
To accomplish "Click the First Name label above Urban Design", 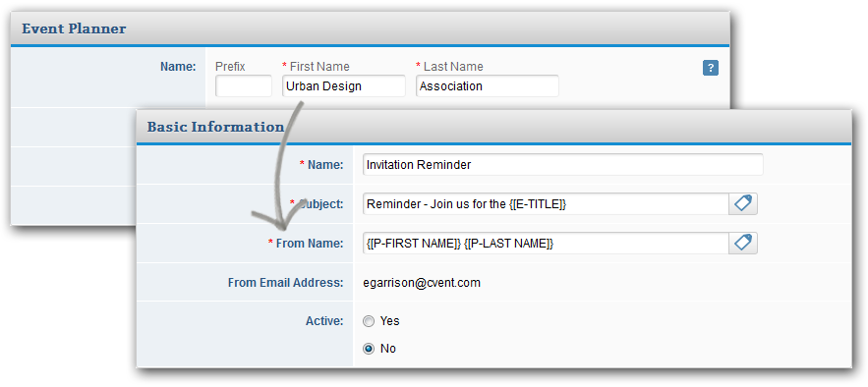I will pyautogui.click(x=319, y=67).
